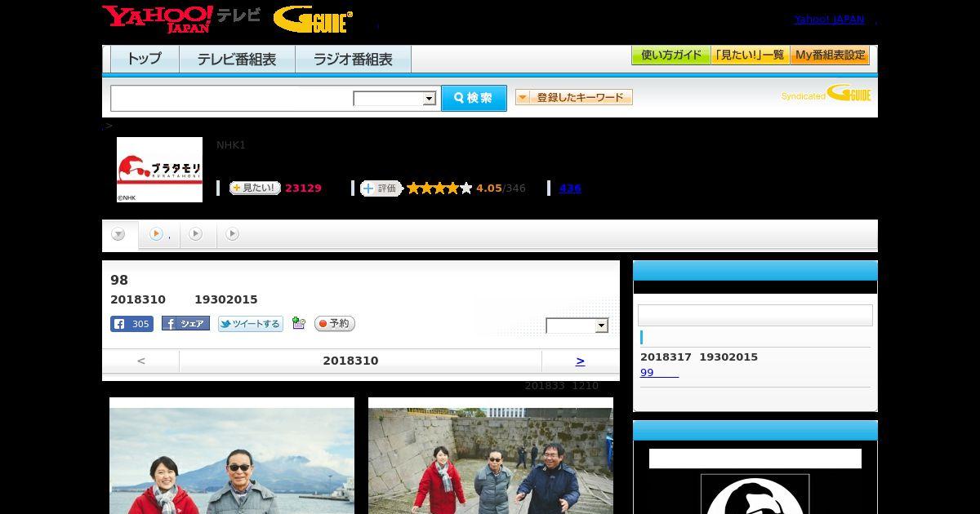The width and height of the screenshot is (980, 514).
Task: Click the Yahoo! Japan テレビ logo
Action: [181, 19]
